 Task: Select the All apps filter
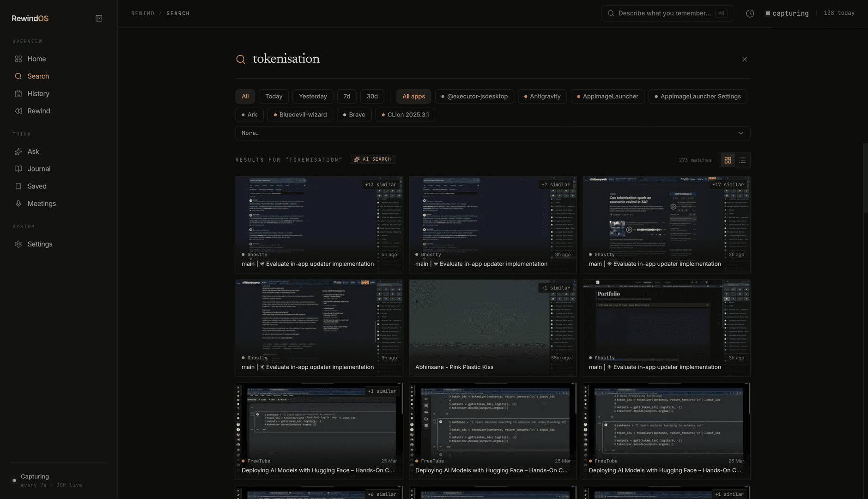[413, 96]
